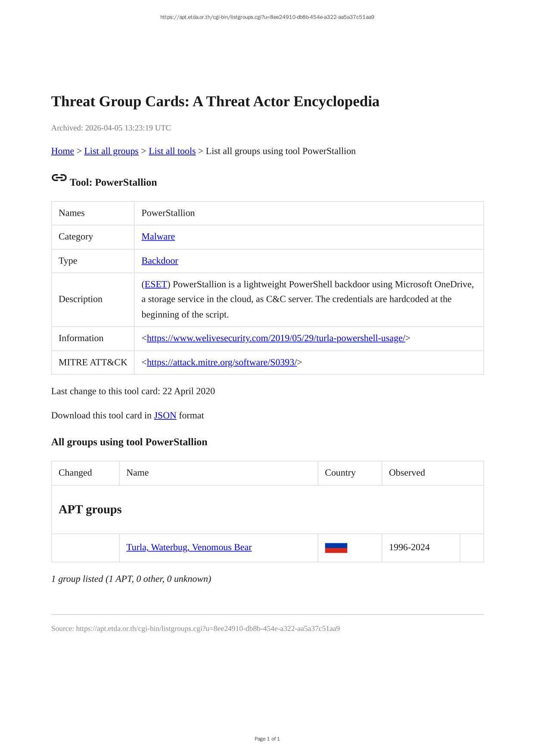The image size is (535, 756).
Task: Click the Threat Group Cards page title
Action: point(215,102)
